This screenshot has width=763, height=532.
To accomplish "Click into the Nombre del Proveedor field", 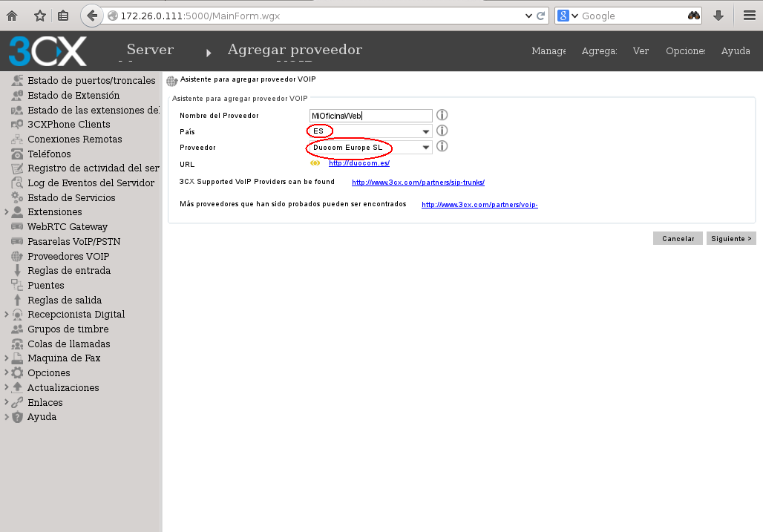I will coord(371,116).
